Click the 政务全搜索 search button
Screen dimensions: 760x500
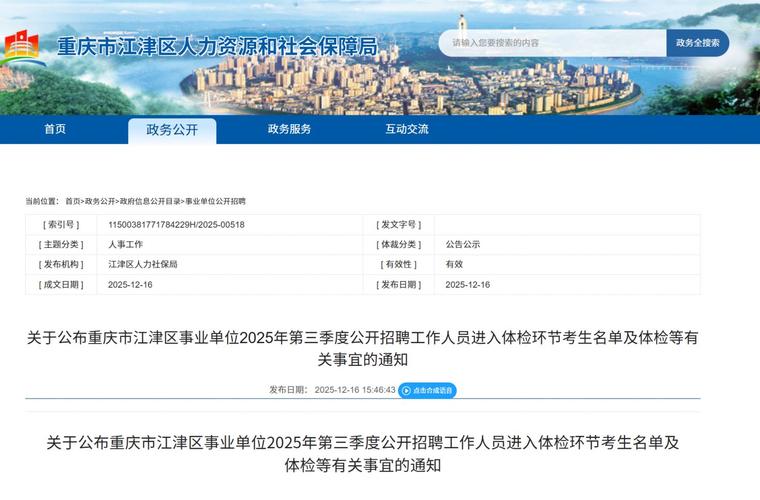click(x=697, y=43)
